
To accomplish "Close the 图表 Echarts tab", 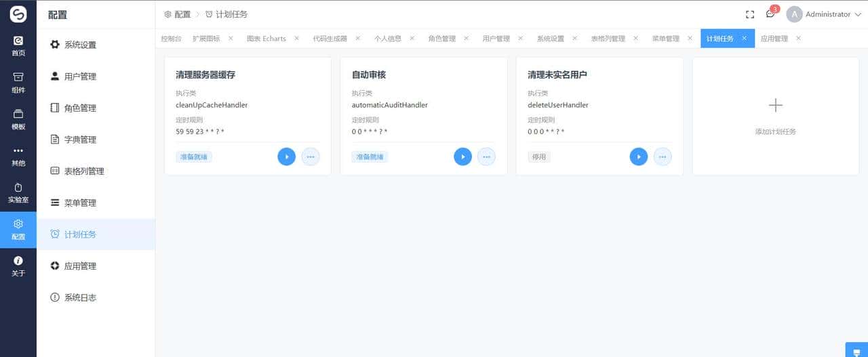I will coord(296,39).
